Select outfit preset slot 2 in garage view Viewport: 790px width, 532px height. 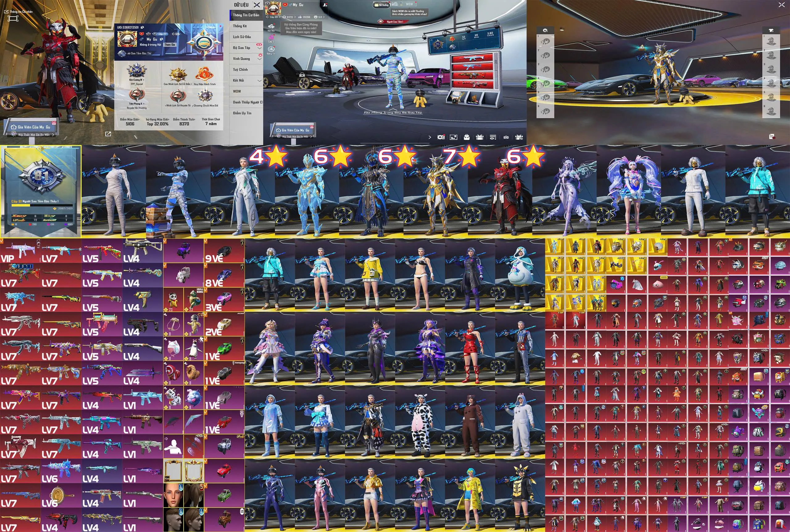click(771, 55)
